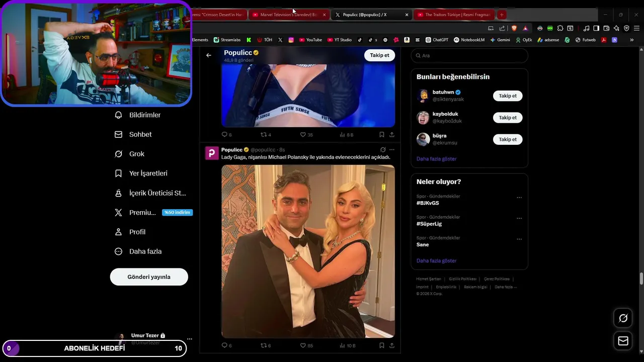This screenshot has height=362, width=644.
Task: Open the Sane trend
Action: tap(423, 245)
